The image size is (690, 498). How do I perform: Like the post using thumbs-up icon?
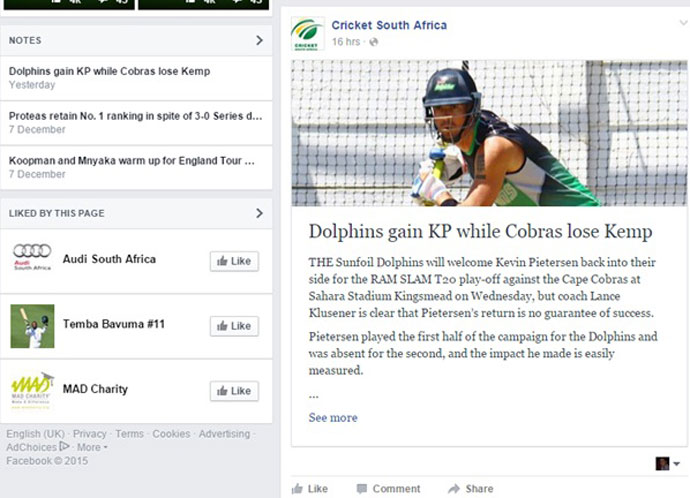coord(297,488)
